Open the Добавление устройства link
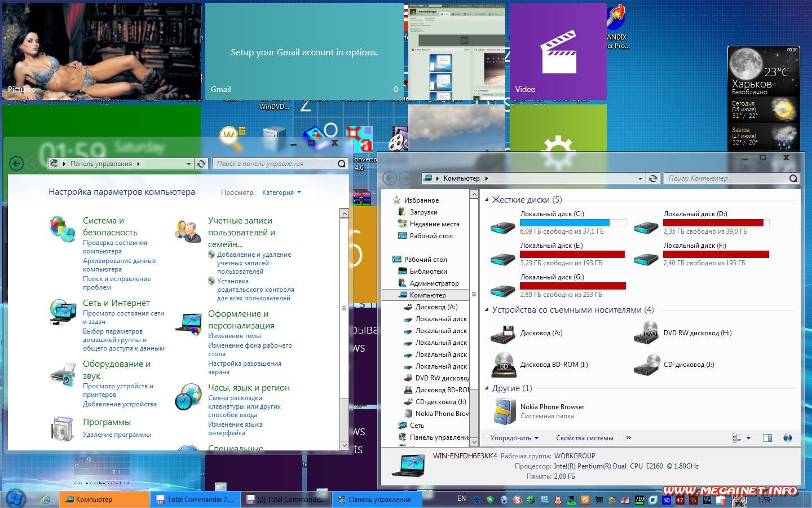 click(x=120, y=404)
